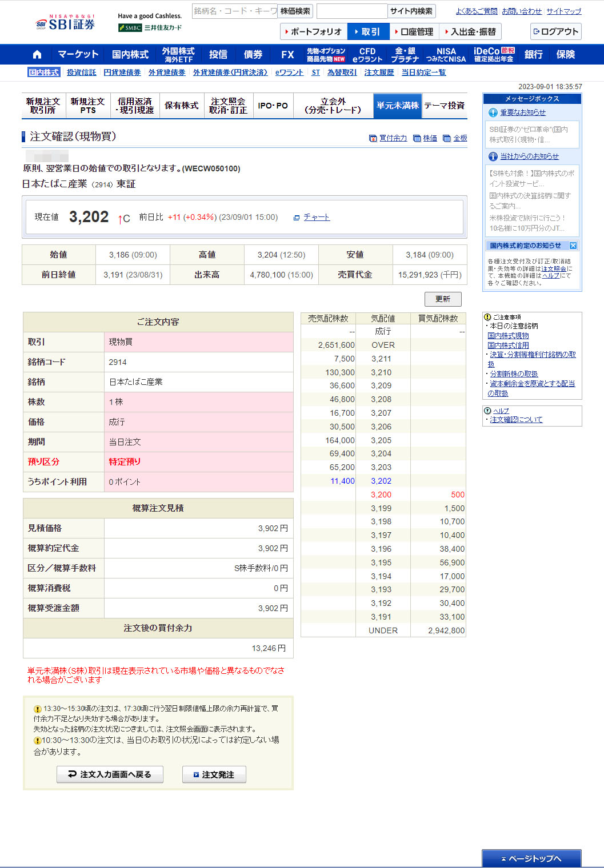Open the チャート link beside the price

click(316, 218)
